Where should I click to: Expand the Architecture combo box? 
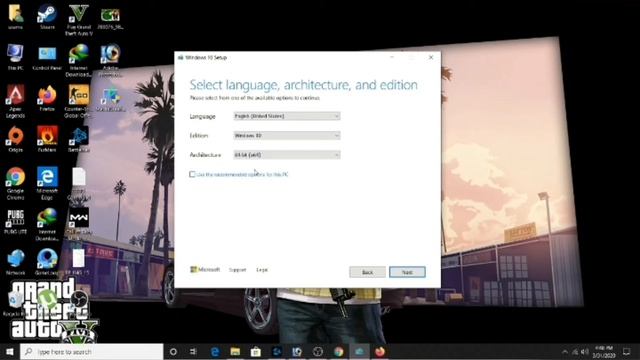pos(287,155)
